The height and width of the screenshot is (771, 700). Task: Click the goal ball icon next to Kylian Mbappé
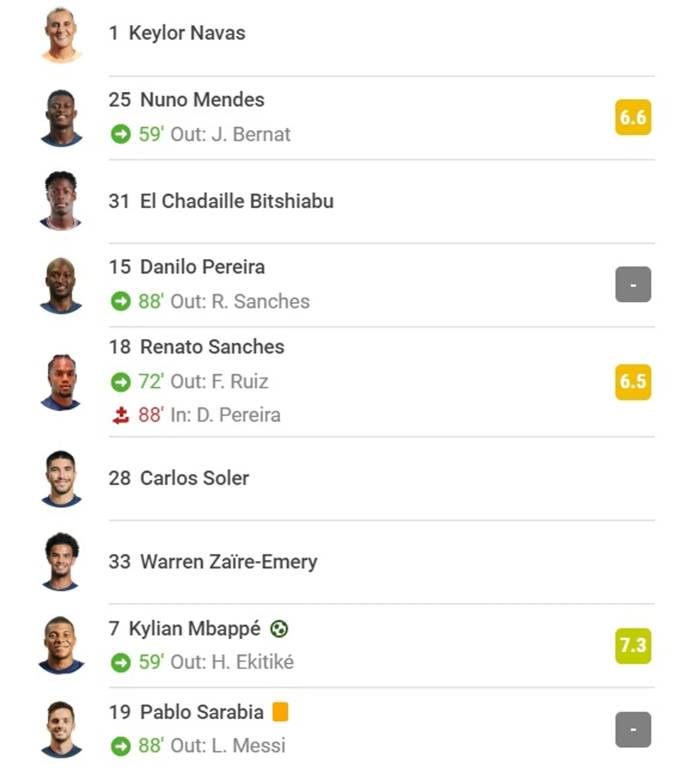279,629
